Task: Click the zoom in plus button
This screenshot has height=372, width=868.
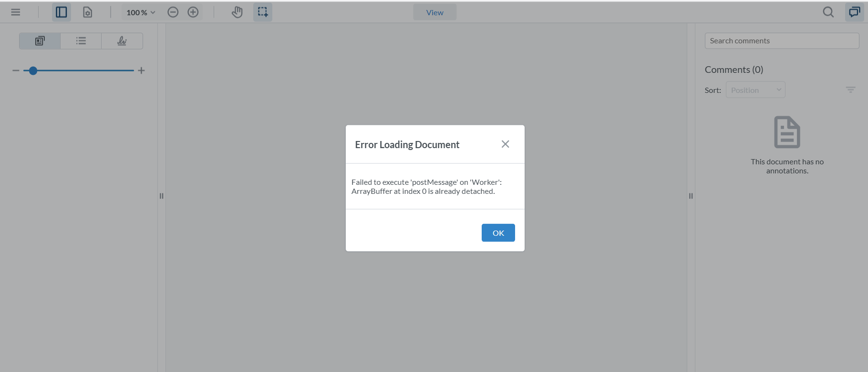Action: click(x=193, y=12)
